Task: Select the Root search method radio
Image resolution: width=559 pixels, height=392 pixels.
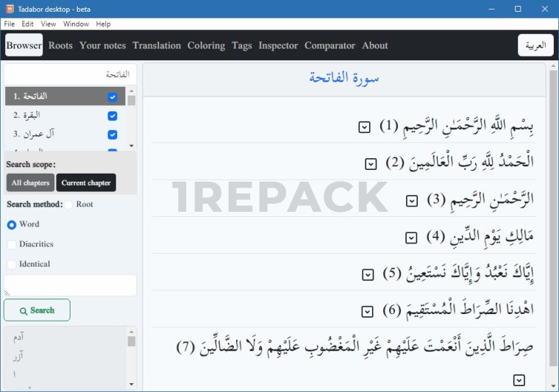Action: point(69,204)
